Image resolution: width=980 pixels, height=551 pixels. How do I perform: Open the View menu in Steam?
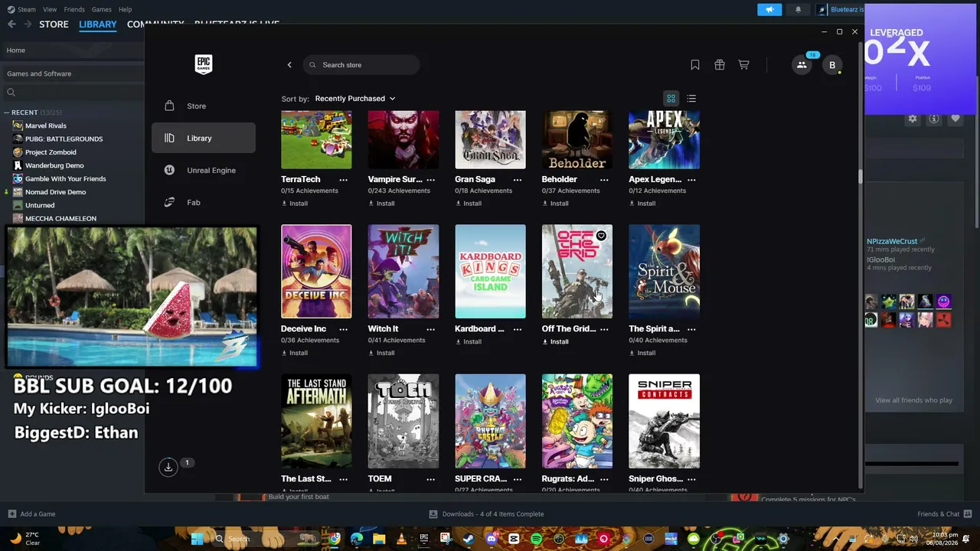point(50,9)
